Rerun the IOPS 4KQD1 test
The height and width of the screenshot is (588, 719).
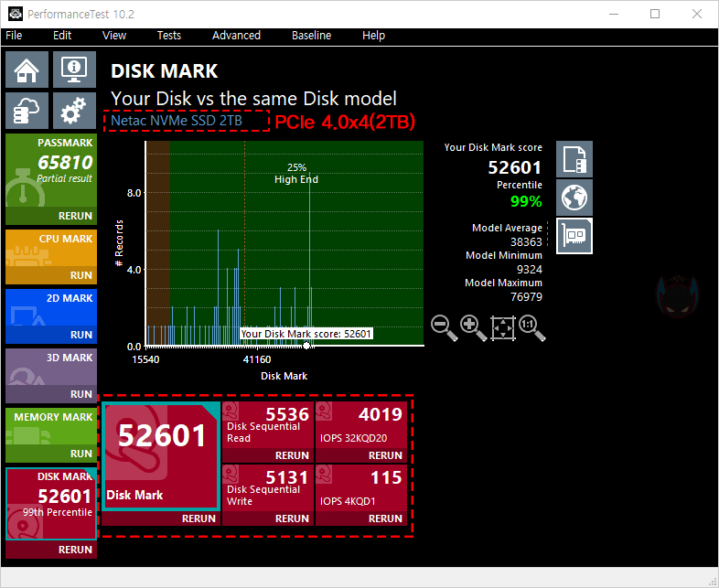361,519
